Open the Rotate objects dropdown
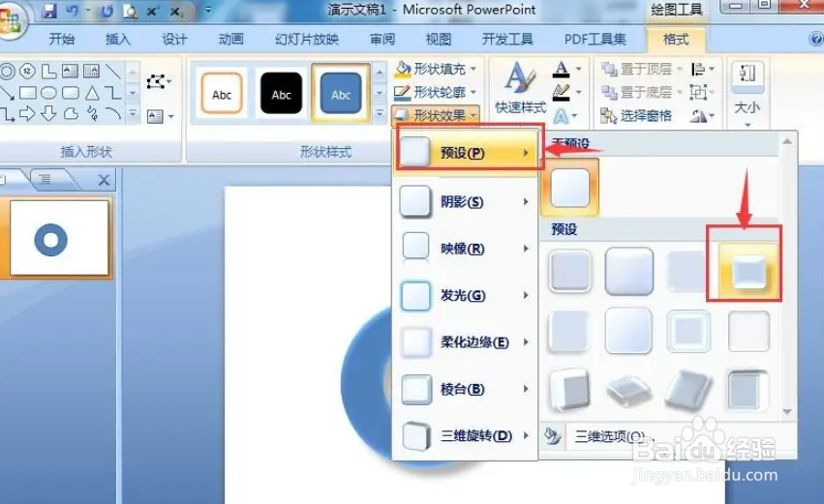The image size is (824, 504). [703, 115]
